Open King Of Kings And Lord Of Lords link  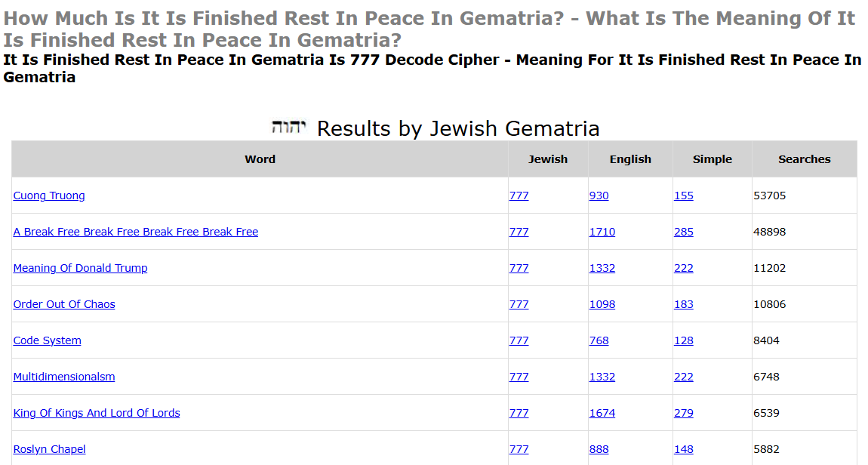click(97, 413)
